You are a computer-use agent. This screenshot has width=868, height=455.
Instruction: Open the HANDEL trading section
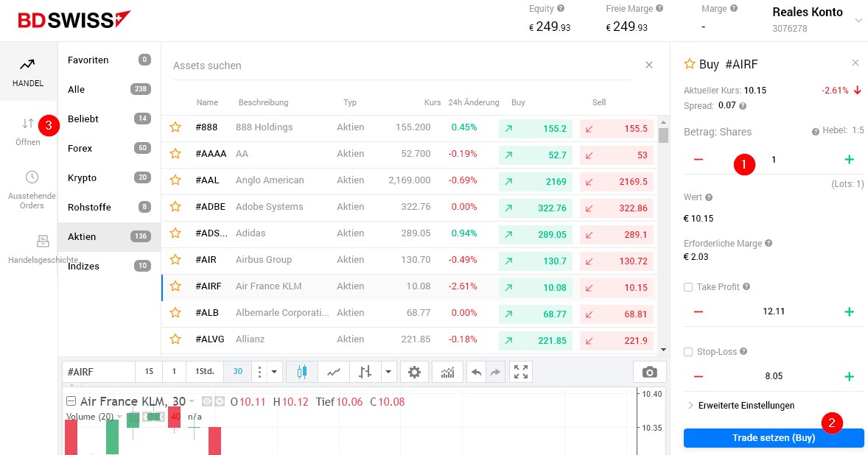(28, 72)
